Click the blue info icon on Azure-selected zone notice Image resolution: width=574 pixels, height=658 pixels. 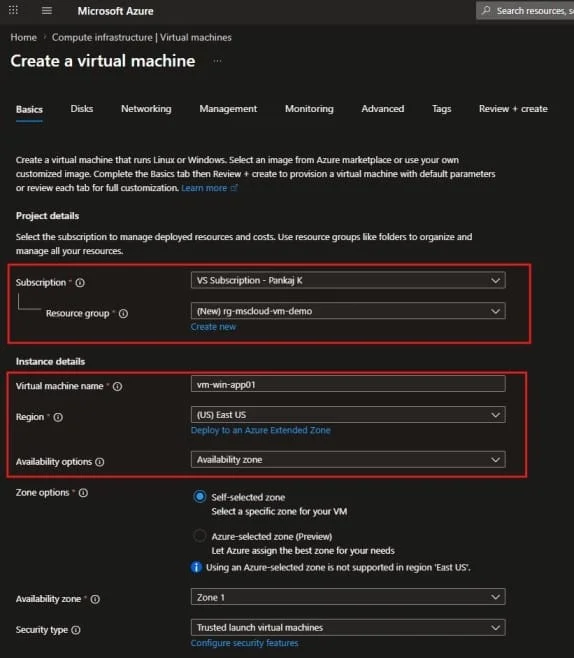[x=196, y=567]
